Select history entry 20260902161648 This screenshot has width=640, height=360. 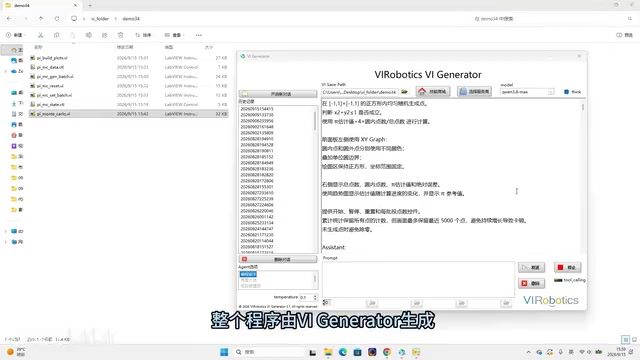click(257, 127)
